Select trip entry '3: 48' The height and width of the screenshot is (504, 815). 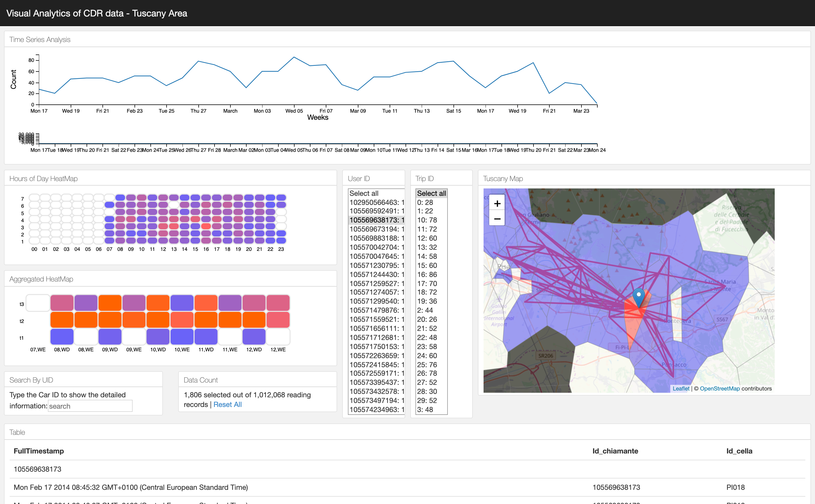431,410
